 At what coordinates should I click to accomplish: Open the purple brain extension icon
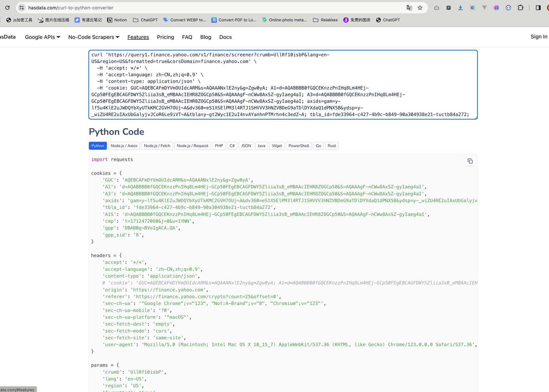pos(496,8)
